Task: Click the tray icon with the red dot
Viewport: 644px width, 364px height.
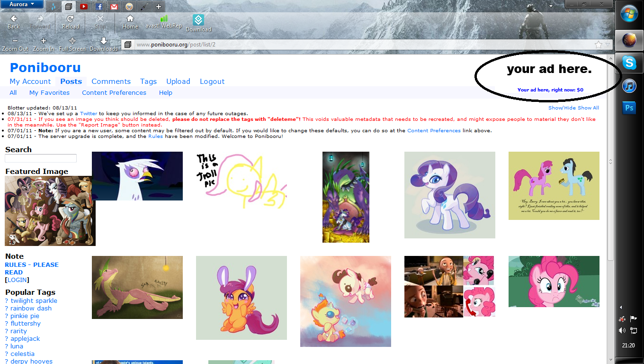Action: [622, 319]
